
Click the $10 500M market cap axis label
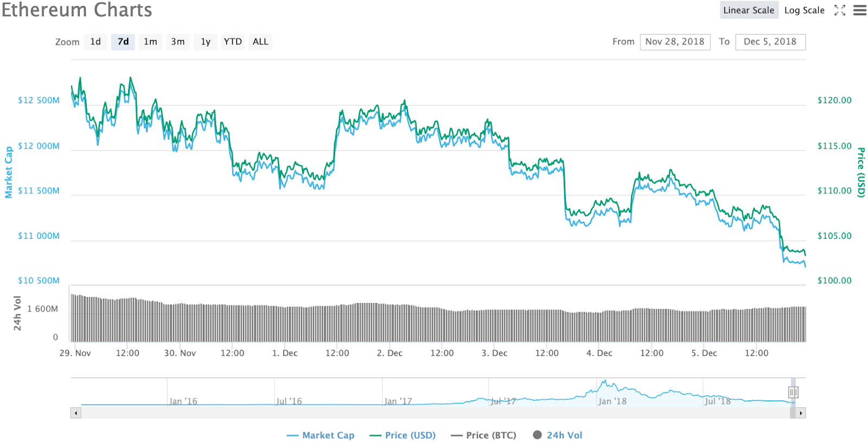click(x=39, y=281)
